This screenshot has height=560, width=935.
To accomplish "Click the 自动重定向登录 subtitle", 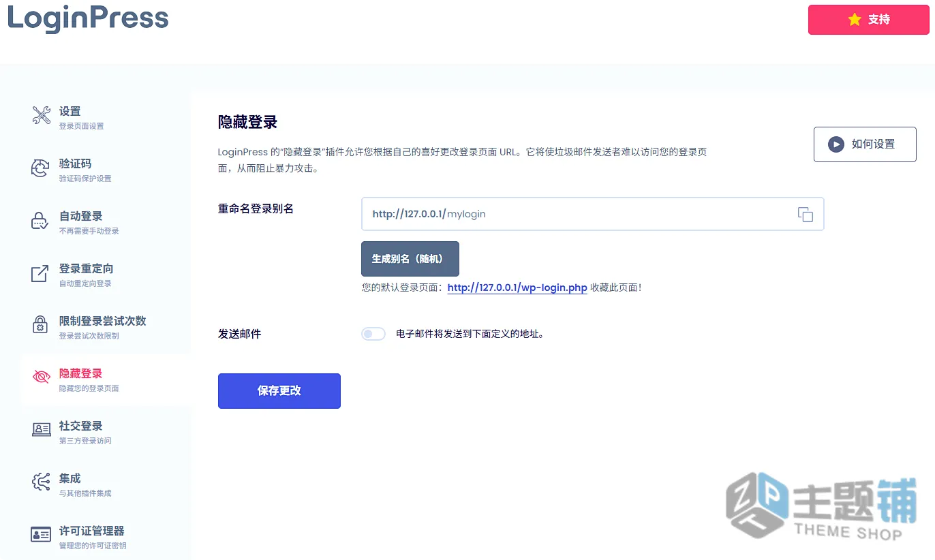I will tap(85, 283).
